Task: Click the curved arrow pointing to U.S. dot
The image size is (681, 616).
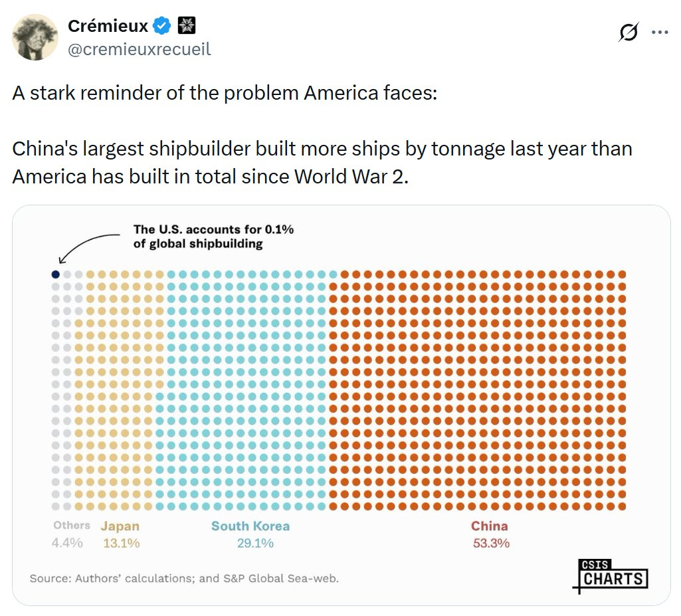Action: (x=88, y=249)
